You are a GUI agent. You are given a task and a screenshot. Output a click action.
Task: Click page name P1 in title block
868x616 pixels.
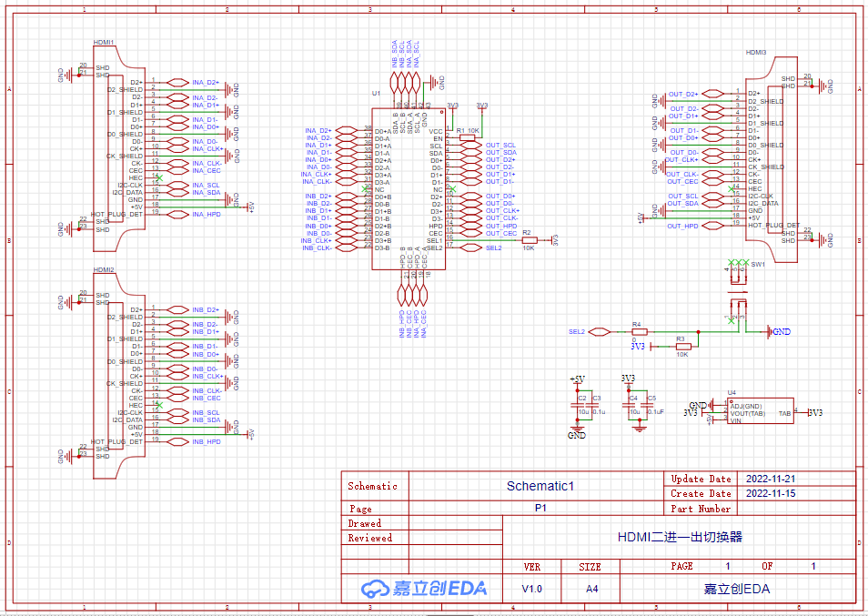(540, 508)
